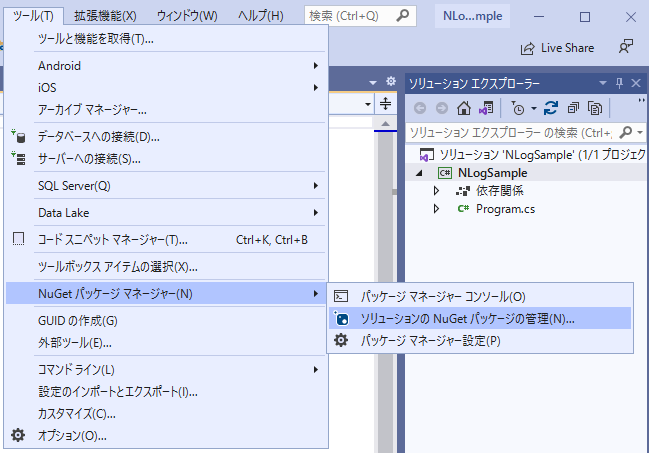
Task: Select サーバーへの接続(S)...
Action: click(166, 159)
